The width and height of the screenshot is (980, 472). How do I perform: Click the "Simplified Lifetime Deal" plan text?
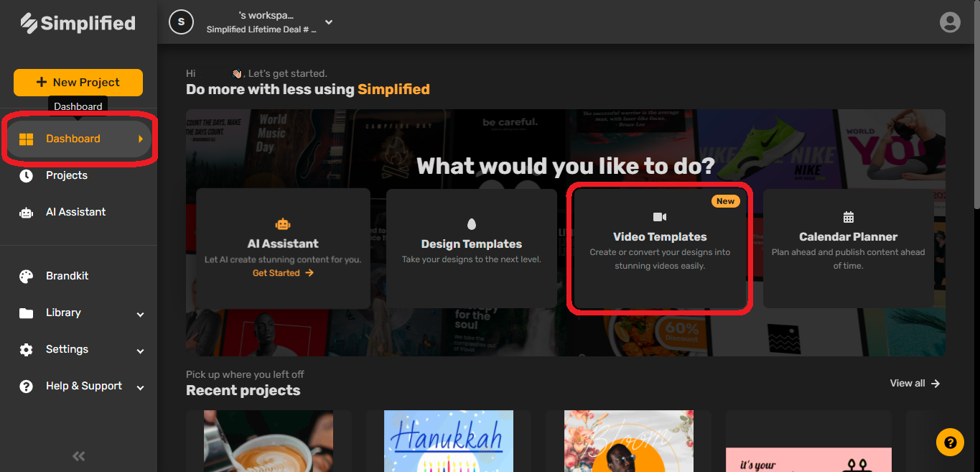coord(261,29)
